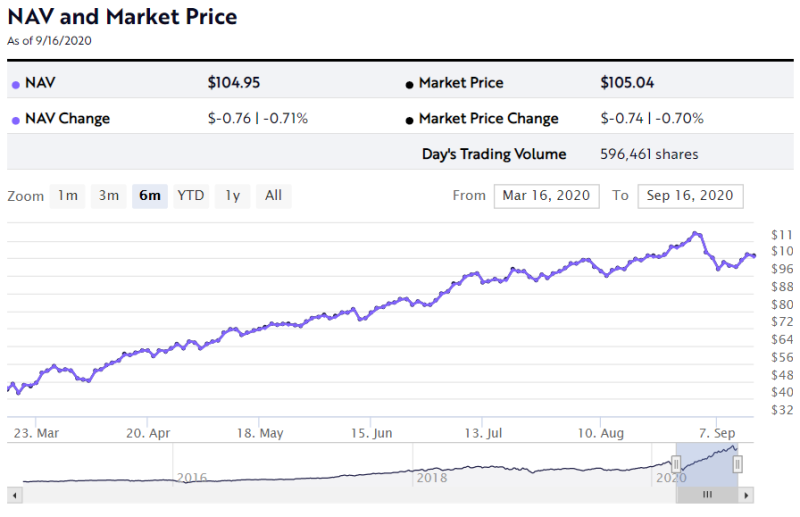Click the navigator scrollbar thumb
This screenshot has width=800, height=517.
(x=707, y=495)
